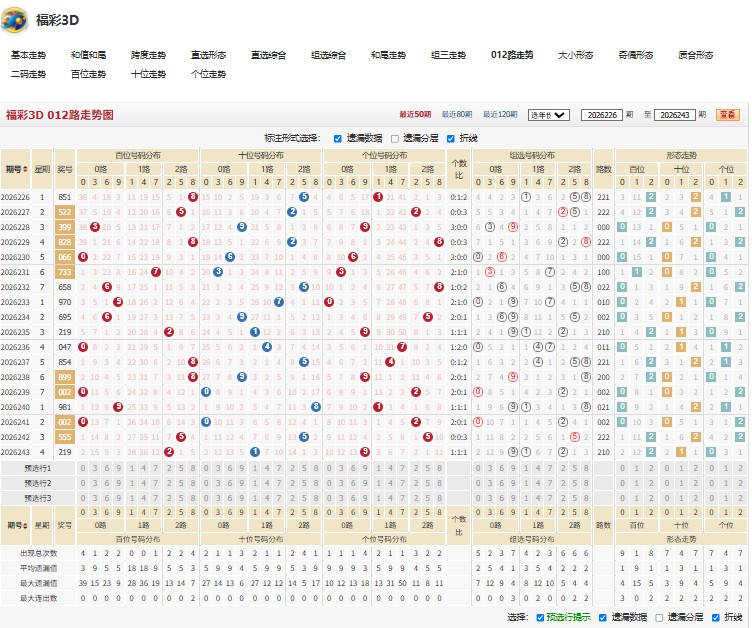Viewport: 752px width, 628px height.
Task: Click the top 形态走势 column header
Action: click(682, 155)
